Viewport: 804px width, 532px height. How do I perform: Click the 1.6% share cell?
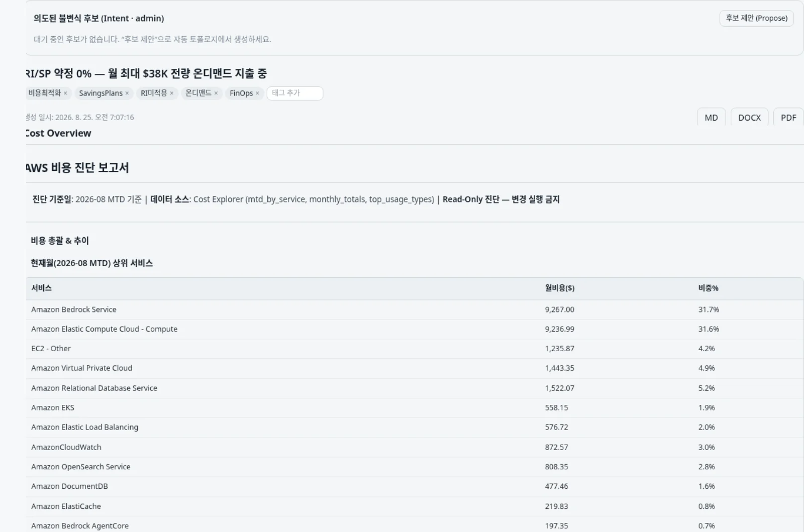click(707, 486)
